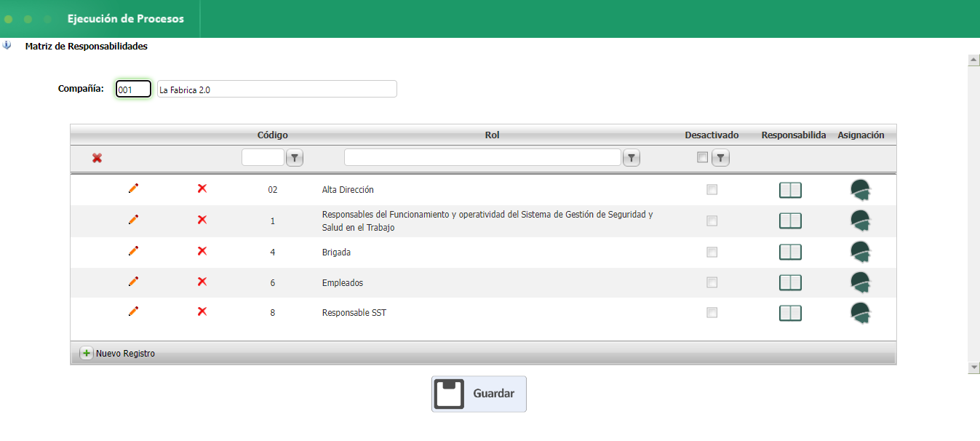Sort by the Código column header
980x441 pixels.
point(273,135)
